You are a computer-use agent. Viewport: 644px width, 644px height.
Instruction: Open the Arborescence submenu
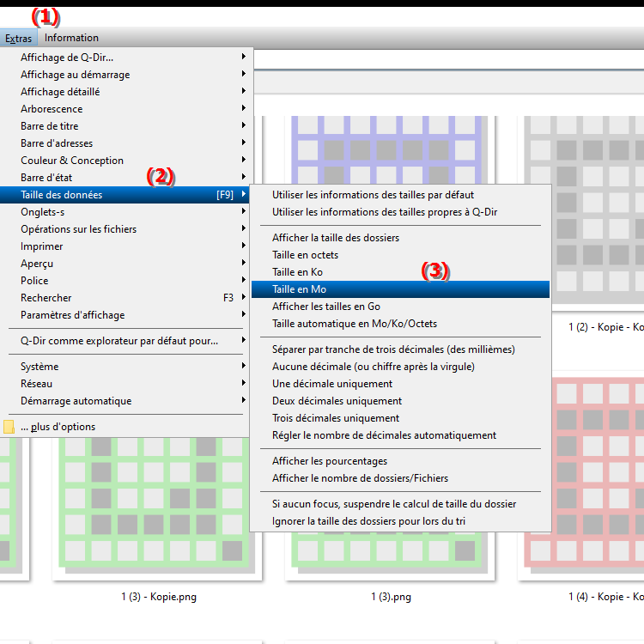pos(125,109)
